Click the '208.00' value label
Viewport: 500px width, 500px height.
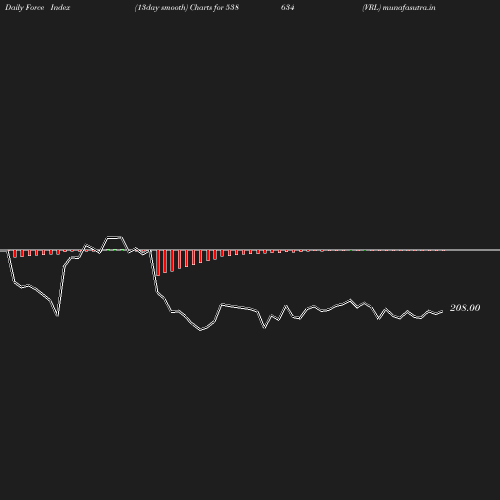coord(465,308)
